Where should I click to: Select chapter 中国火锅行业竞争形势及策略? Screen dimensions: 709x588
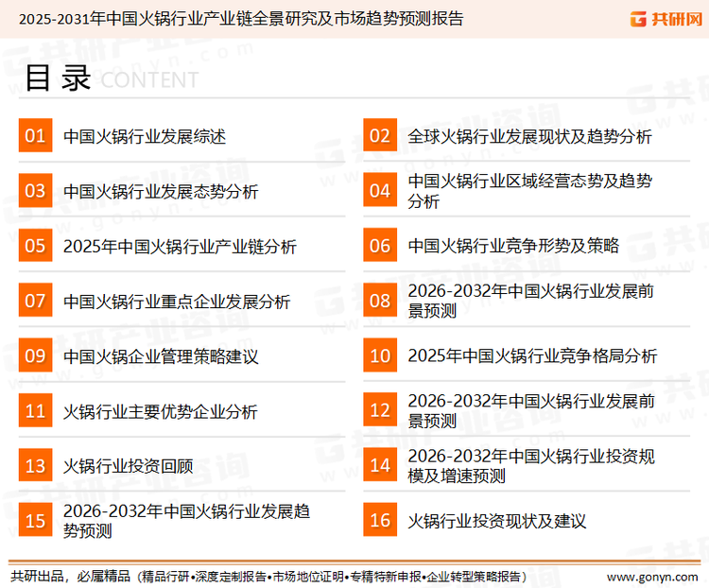point(513,246)
